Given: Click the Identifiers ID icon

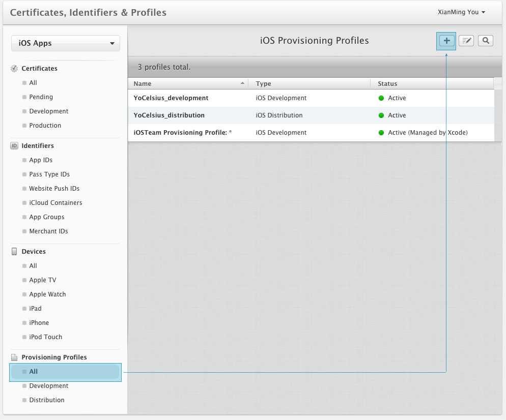Looking at the screenshot, I should click(14, 146).
